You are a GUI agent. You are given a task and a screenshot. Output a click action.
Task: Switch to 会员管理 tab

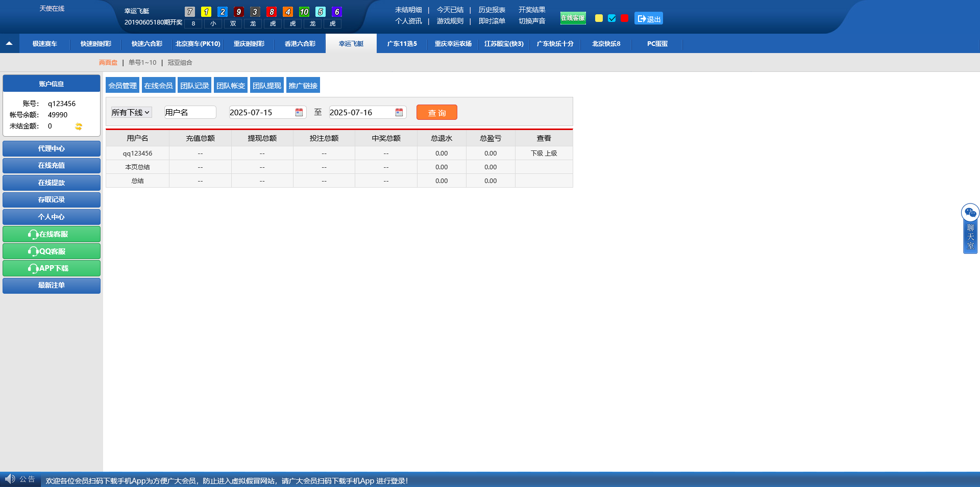click(x=122, y=85)
